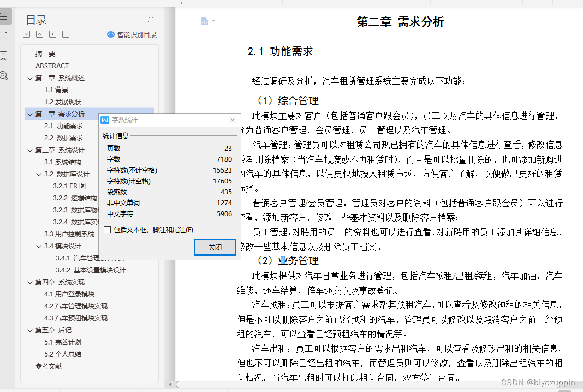Close the 目录 navigation pane
The image size is (583, 392).
tap(151, 19)
